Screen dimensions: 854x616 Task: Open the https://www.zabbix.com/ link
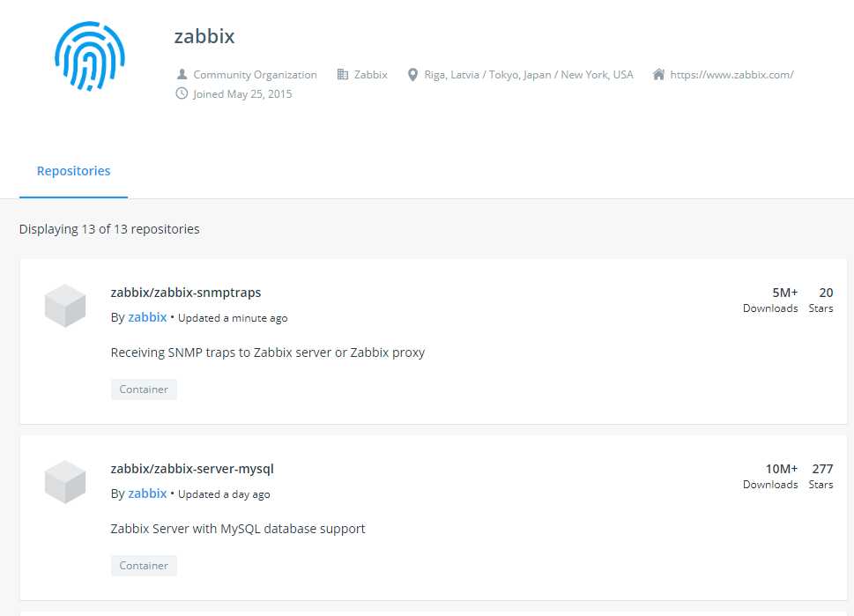point(731,75)
